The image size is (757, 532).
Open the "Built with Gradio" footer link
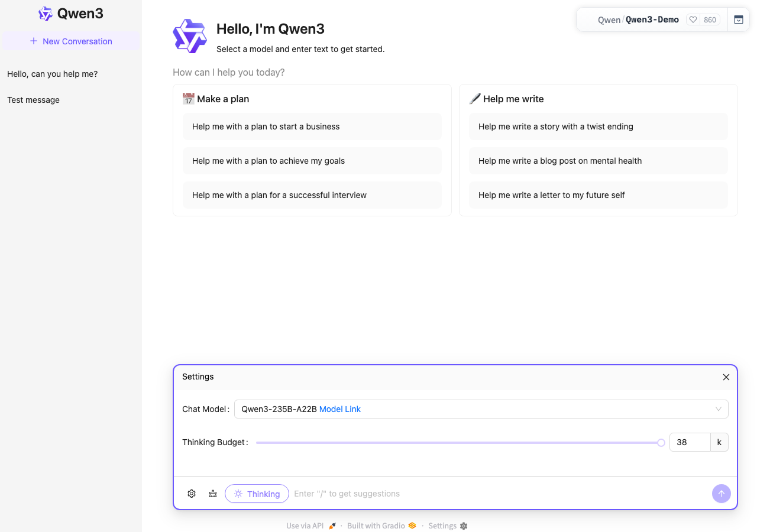[x=381, y=525]
